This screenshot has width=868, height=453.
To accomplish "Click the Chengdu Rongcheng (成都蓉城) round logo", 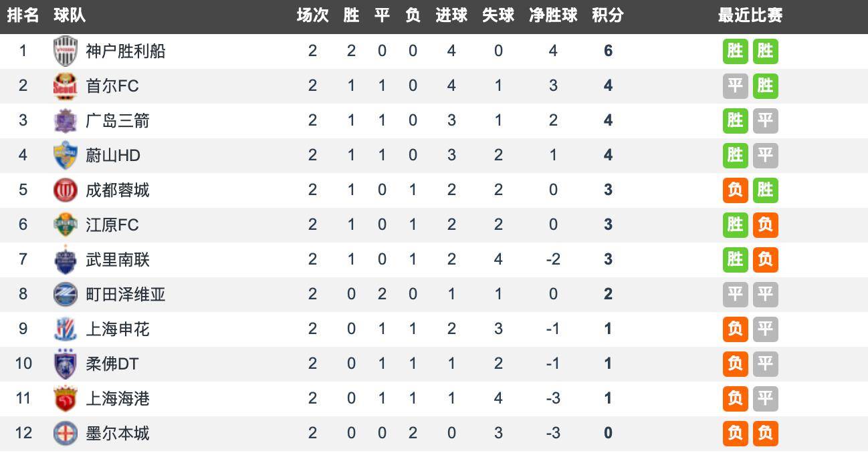I will click(66, 190).
